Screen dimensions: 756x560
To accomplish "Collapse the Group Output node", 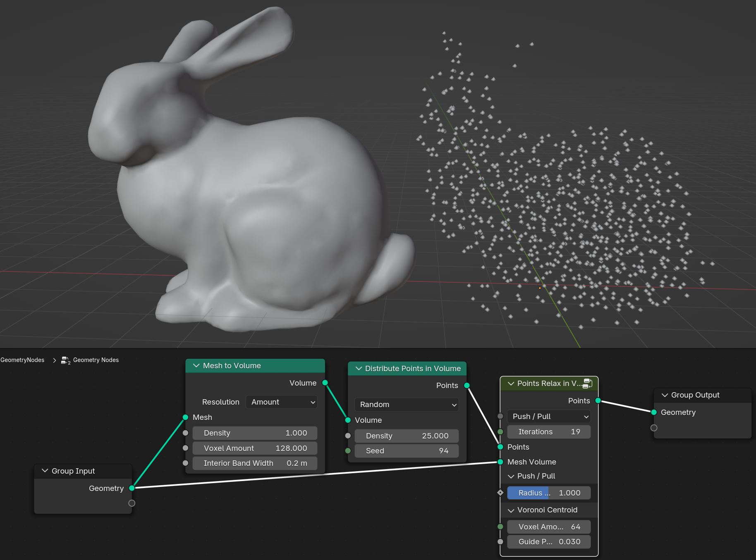I will coord(665,395).
